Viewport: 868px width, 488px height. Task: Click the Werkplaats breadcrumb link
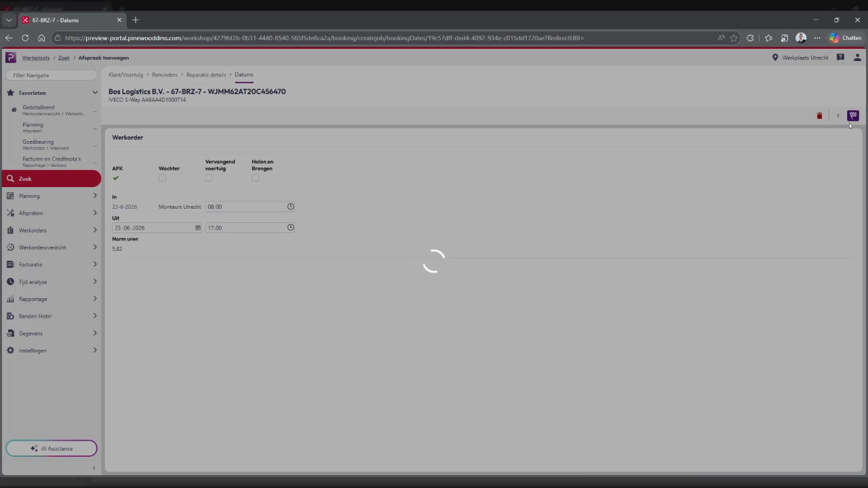click(x=36, y=58)
